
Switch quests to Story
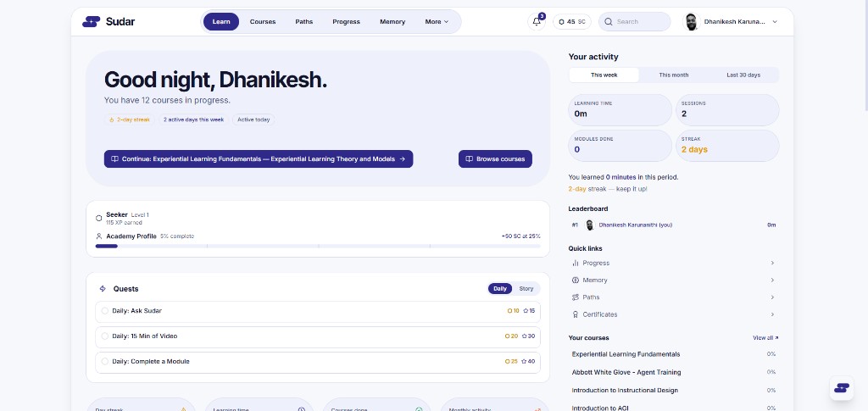(x=526, y=289)
